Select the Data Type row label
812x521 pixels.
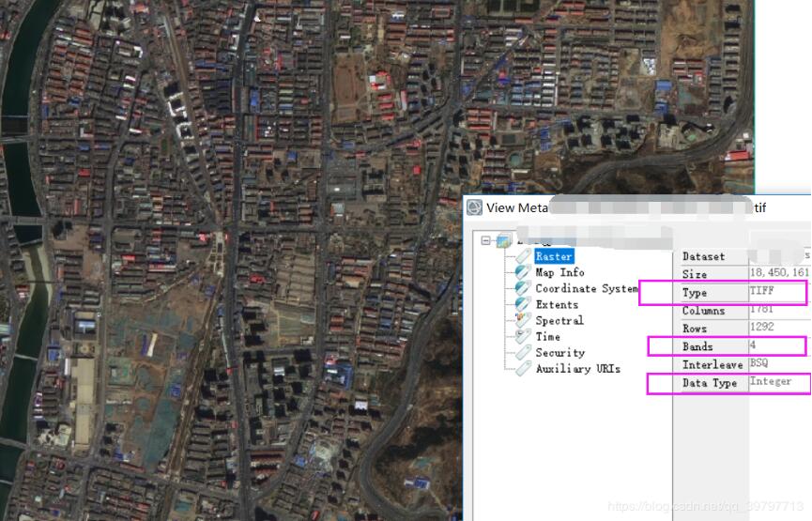[x=709, y=383]
